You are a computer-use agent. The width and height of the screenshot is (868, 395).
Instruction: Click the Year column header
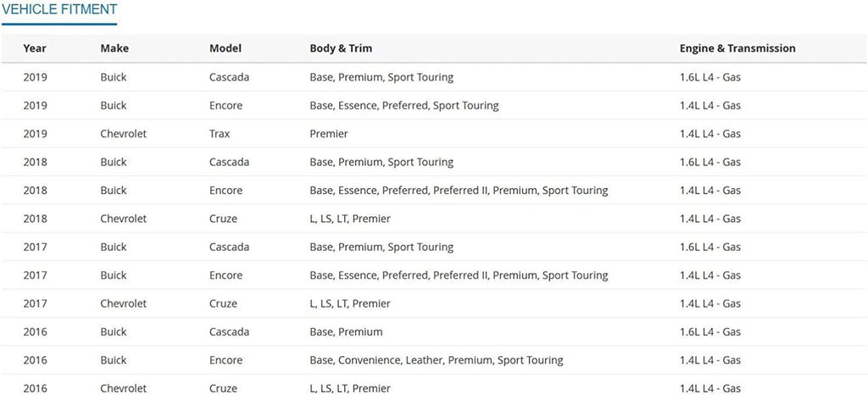[35, 48]
